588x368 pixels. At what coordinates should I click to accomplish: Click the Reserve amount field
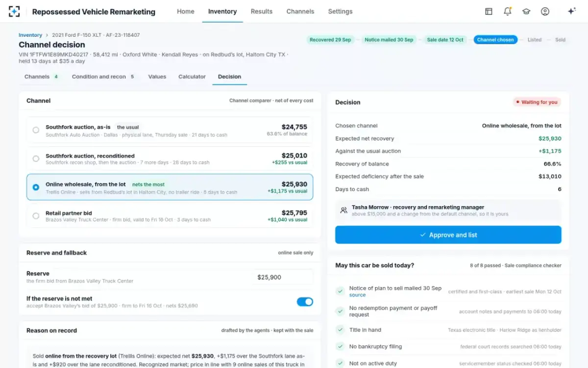283,277
